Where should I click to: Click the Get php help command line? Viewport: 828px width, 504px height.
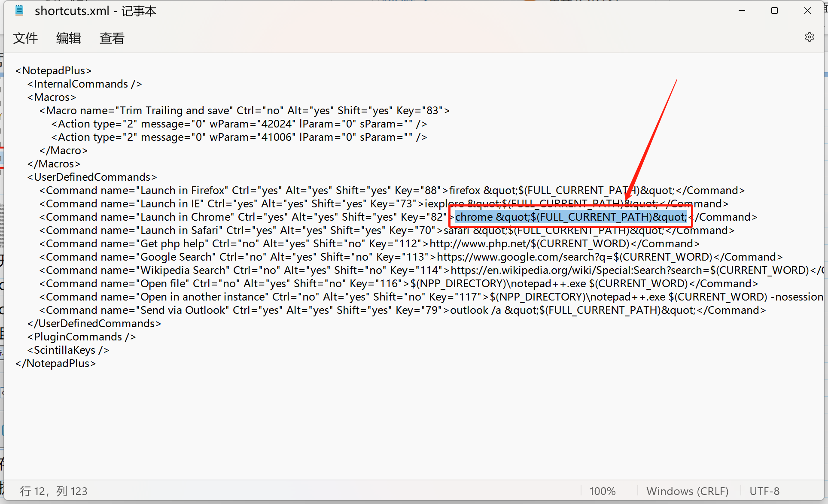pyautogui.click(x=369, y=243)
